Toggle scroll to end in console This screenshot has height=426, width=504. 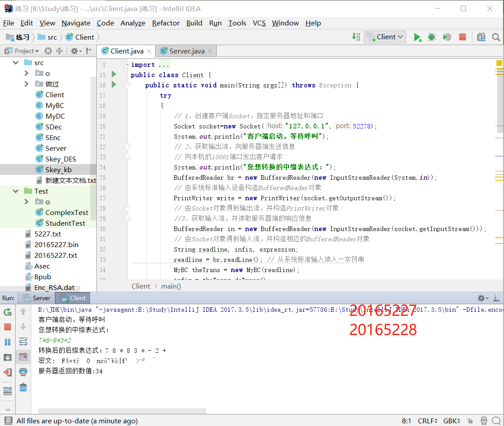[x=23, y=356]
